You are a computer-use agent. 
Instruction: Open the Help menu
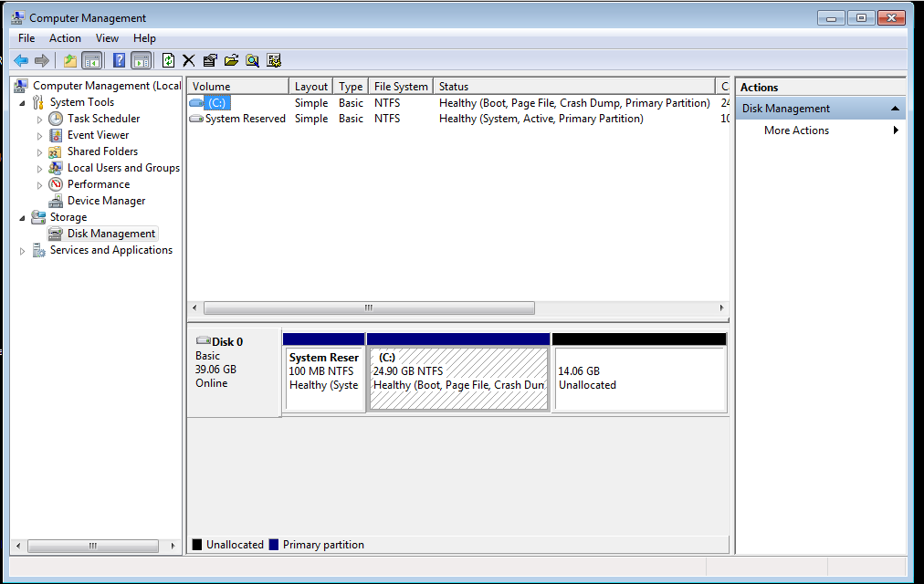(144, 38)
